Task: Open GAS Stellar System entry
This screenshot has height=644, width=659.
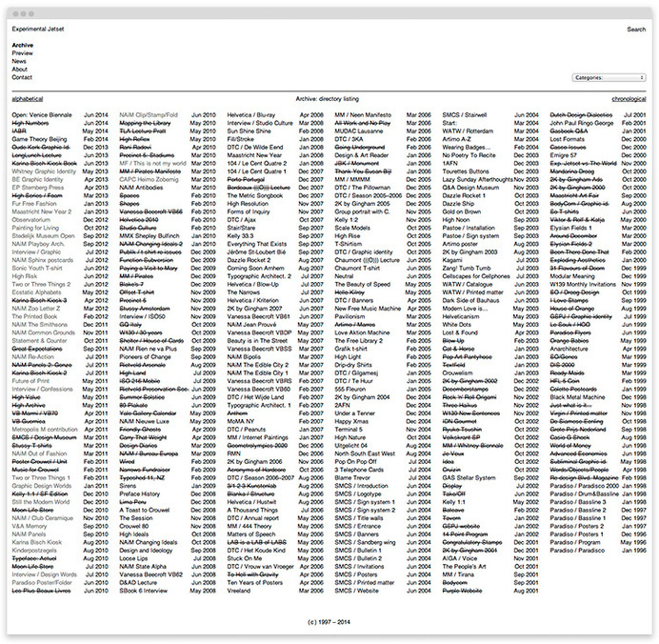Action: [x=469, y=478]
